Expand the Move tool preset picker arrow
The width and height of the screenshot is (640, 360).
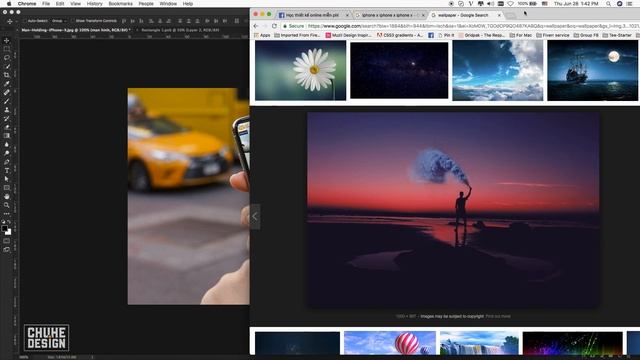tap(16, 21)
